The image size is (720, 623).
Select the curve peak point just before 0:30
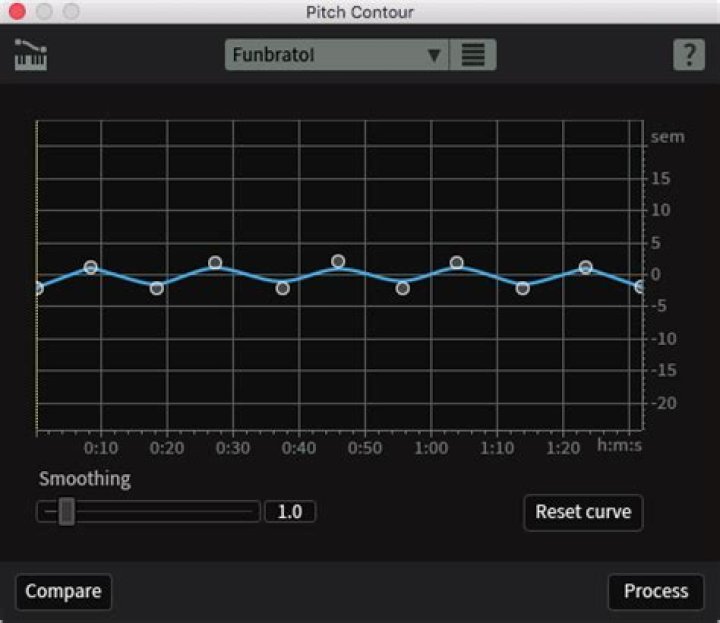215,263
